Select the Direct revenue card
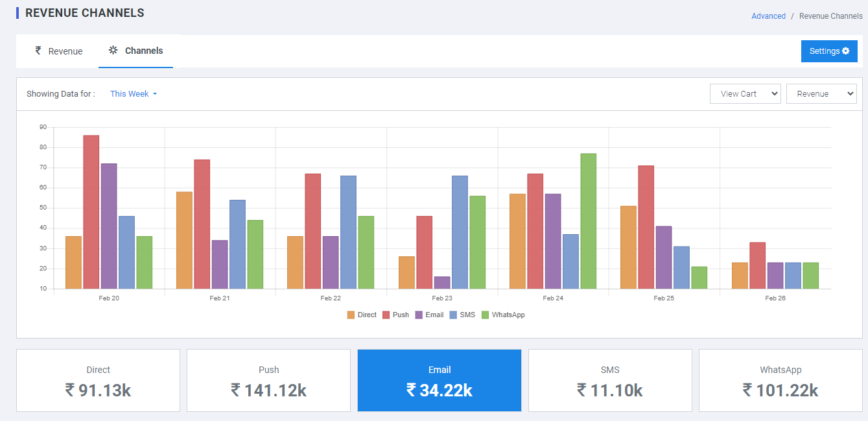868x421 pixels. 98,381
